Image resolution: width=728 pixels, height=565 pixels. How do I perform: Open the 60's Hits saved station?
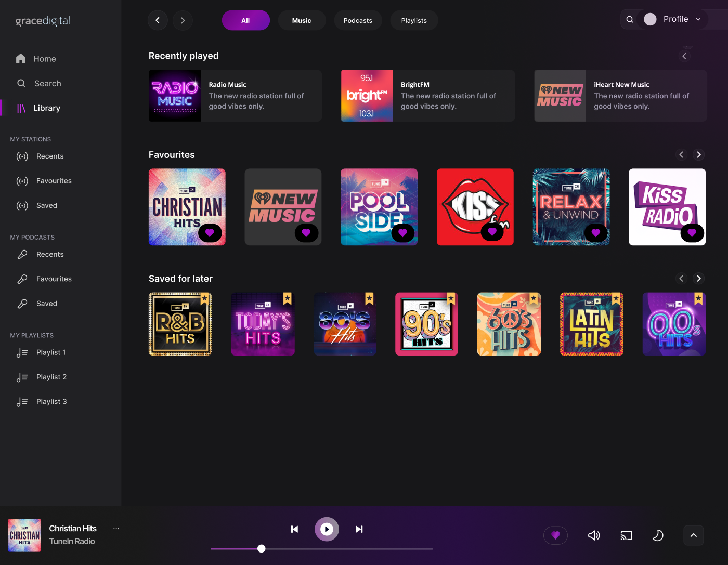point(509,324)
